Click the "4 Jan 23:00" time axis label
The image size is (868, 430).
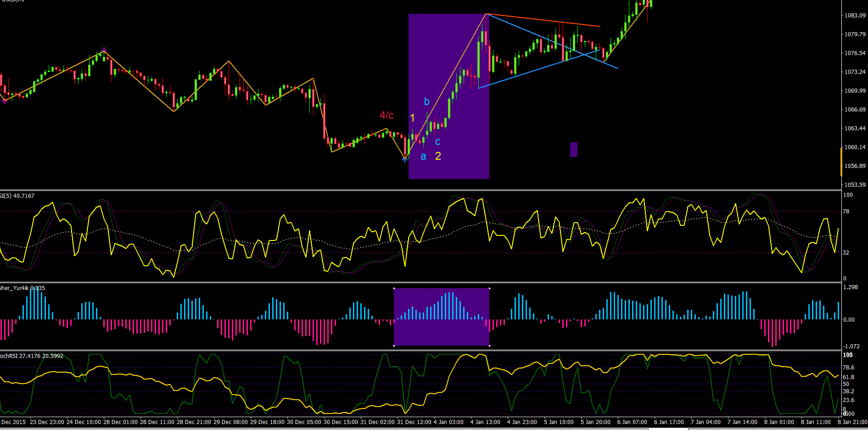pos(522,422)
